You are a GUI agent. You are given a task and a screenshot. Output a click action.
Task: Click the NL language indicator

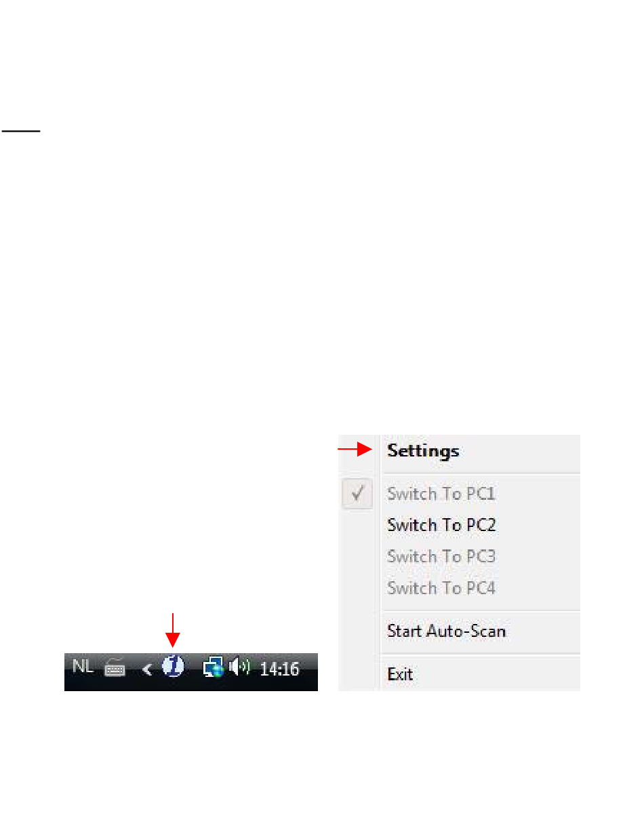click(83, 667)
